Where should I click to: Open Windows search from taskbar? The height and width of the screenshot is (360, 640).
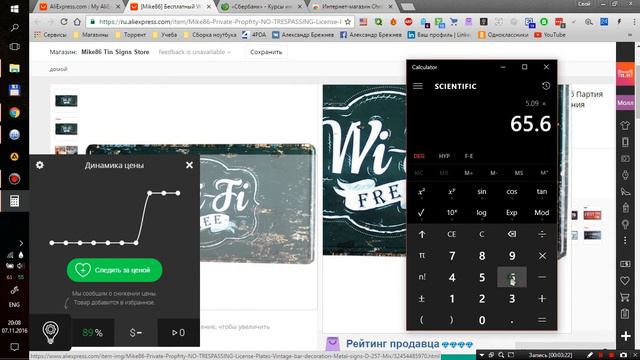[14, 28]
